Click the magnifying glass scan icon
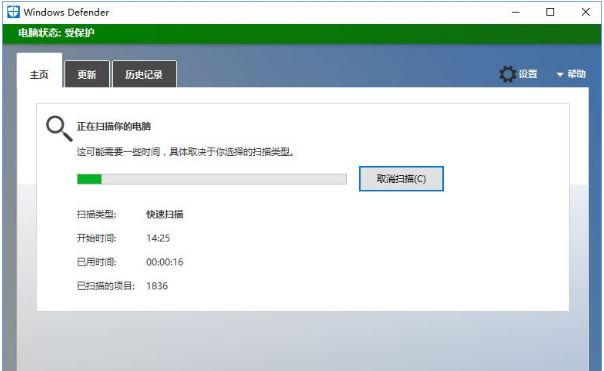The image size is (604, 371). (x=59, y=129)
